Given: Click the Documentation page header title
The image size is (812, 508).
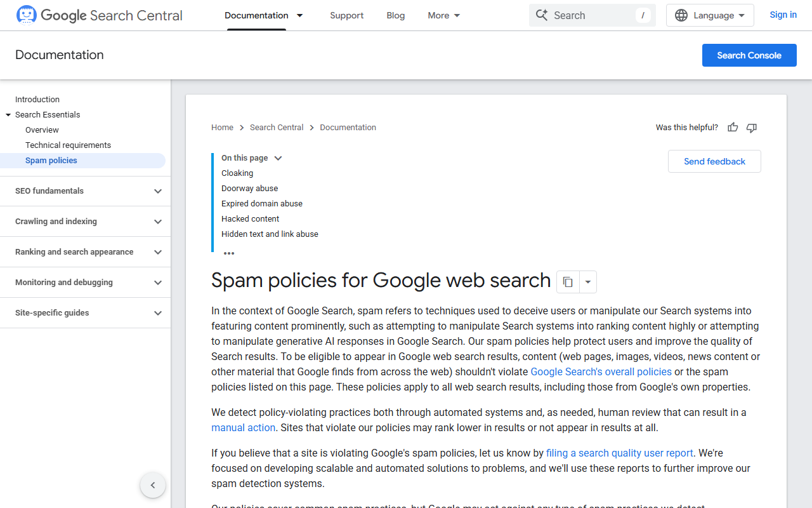Looking at the screenshot, I should click(60, 55).
